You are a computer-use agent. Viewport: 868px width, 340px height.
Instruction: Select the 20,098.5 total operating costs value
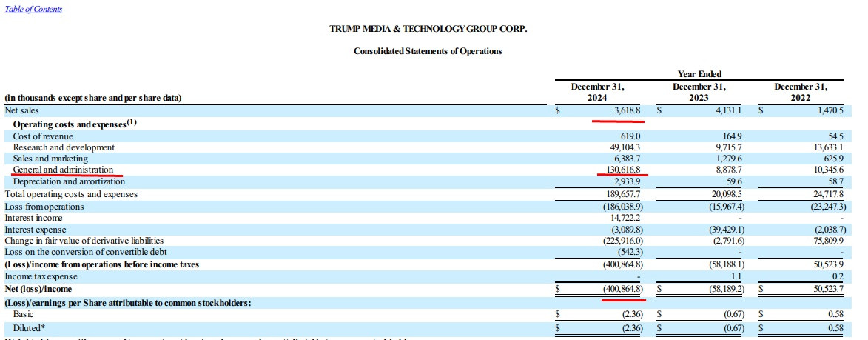[726, 194]
